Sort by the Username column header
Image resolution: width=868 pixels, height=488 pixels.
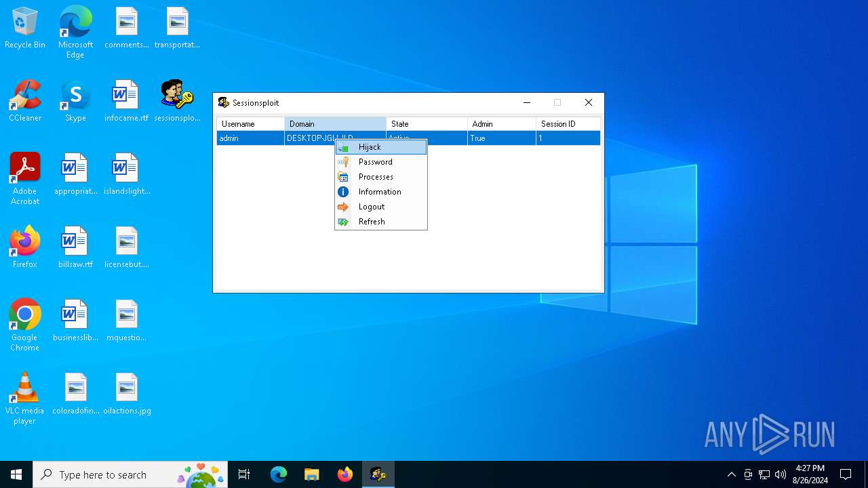[250, 124]
